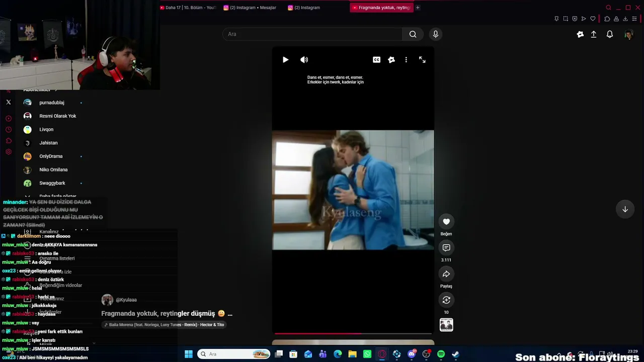Open the YouTube create sparkle icon
This screenshot has width=644, height=362.
pos(580,34)
